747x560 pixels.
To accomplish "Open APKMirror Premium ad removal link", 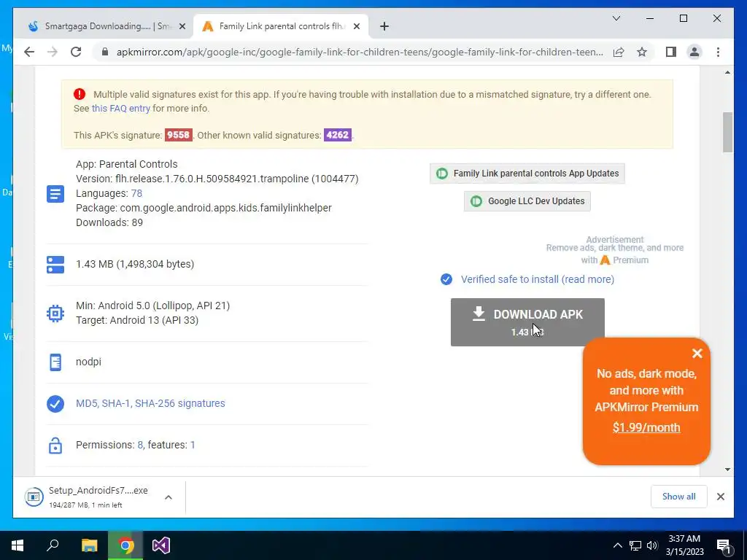I will pyautogui.click(x=614, y=254).
